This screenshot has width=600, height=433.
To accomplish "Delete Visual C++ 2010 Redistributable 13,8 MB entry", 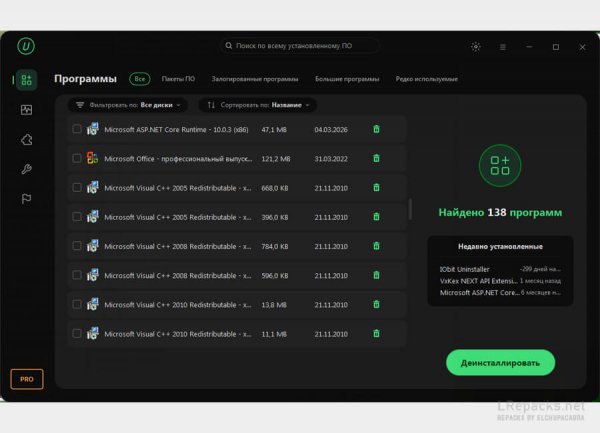I will [377, 304].
